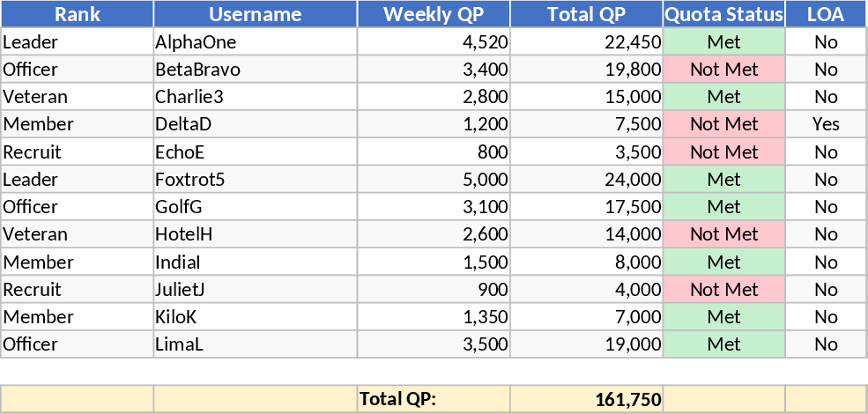
Task: Click the Rank column header
Action: (x=77, y=14)
